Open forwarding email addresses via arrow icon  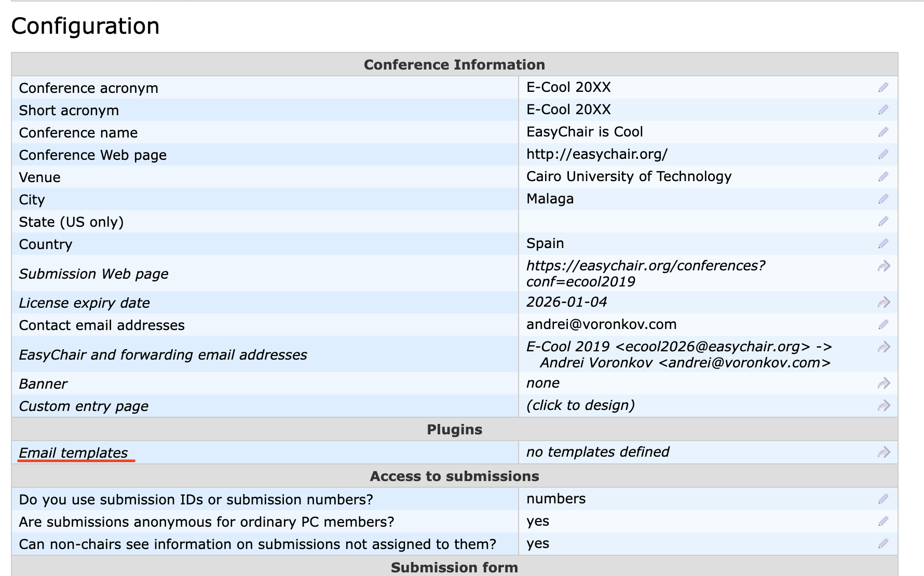click(884, 347)
